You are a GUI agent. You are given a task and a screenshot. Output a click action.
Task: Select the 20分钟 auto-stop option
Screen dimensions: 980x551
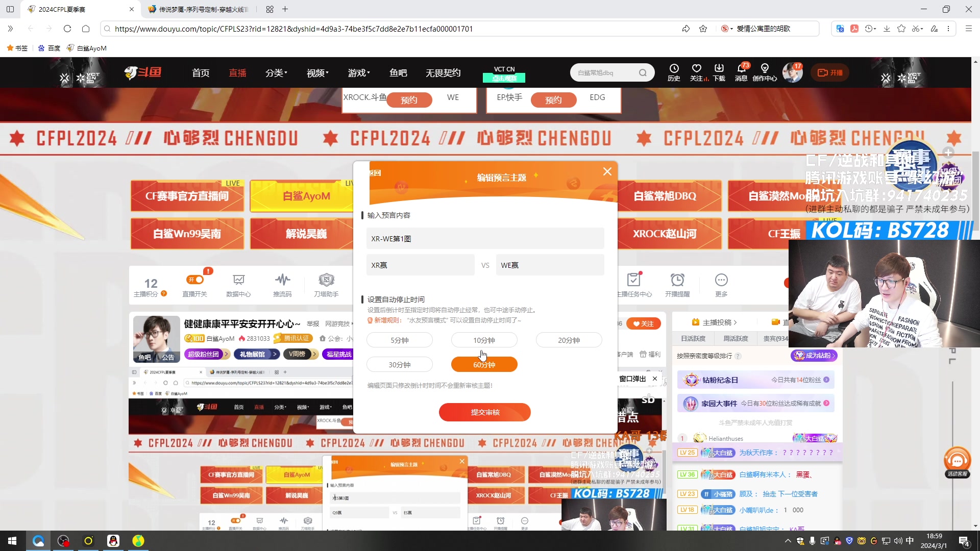[569, 340]
